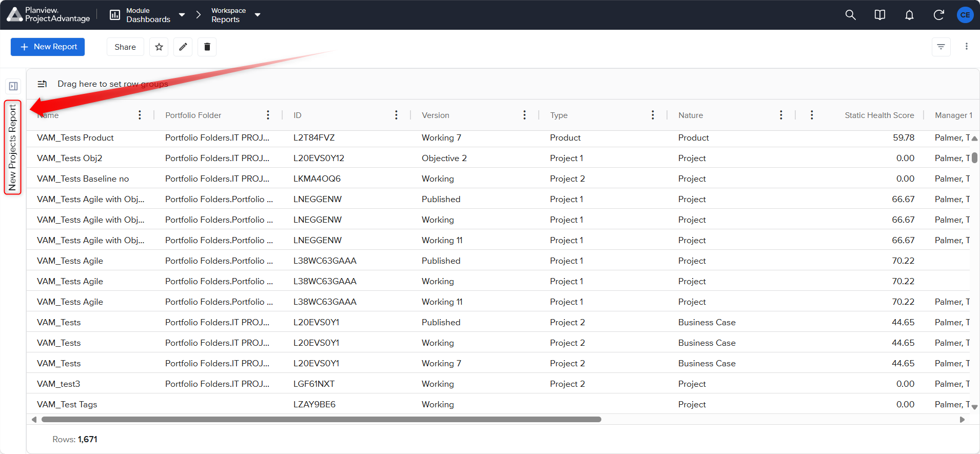Select the New Projects Report vertical tab
The width and height of the screenshot is (980, 454).
click(x=13, y=147)
